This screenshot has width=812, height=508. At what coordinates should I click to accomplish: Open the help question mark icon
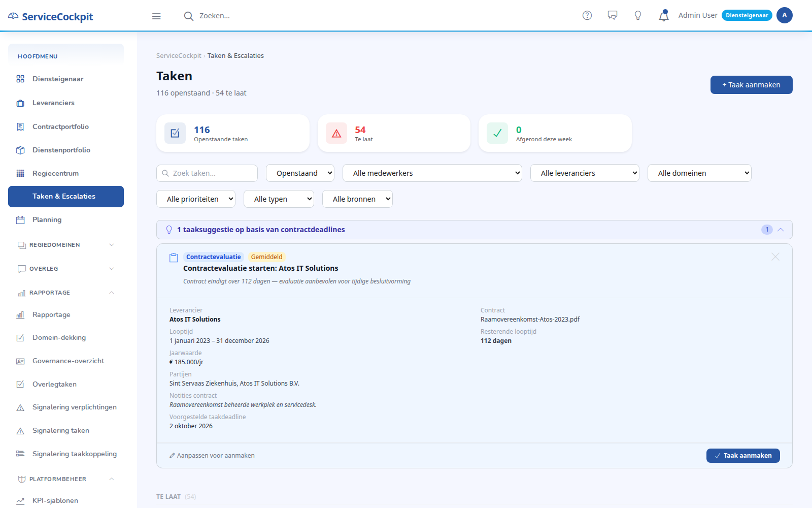coord(587,15)
